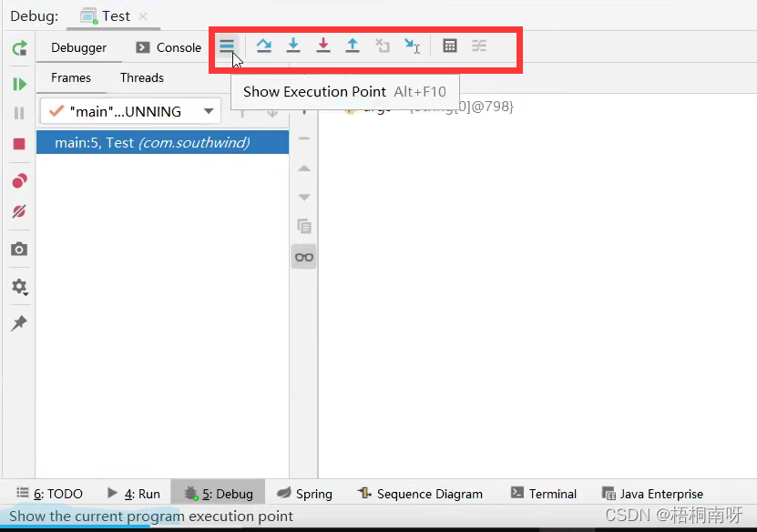Click the Force Step Into red arrow
Image resolution: width=757 pixels, height=532 pixels.
[323, 46]
